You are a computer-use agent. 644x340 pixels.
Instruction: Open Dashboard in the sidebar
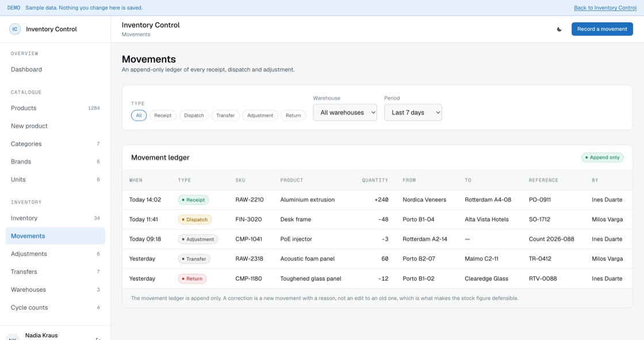55,70
